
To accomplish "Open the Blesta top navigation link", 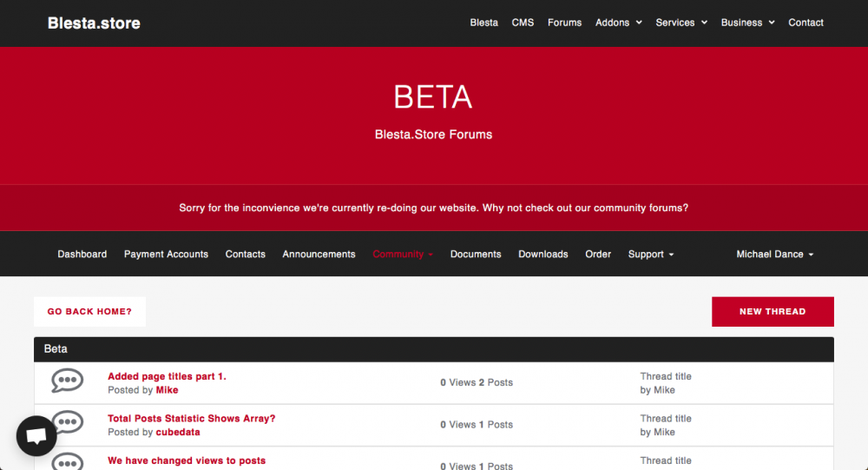I will 483,23.
